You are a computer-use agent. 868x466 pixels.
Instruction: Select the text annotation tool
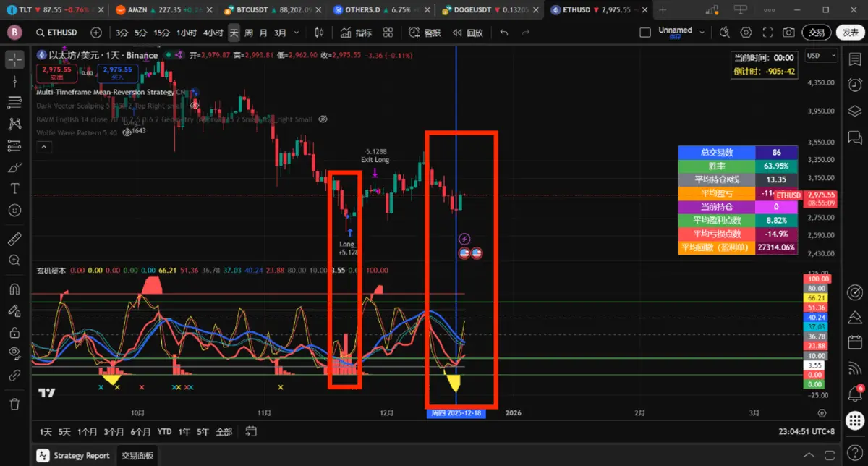click(x=14, y=188)
